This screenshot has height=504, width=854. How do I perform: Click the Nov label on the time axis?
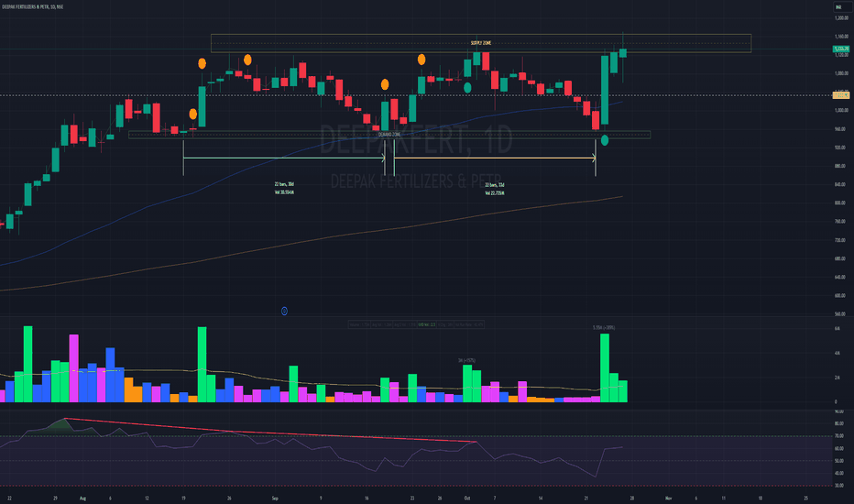tap(668, 498)
